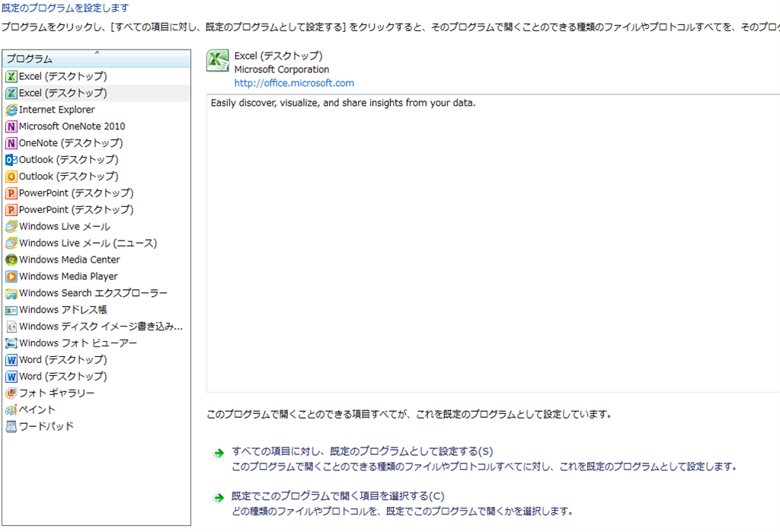The image size is (780, 532).
Task: Choose the Windows フォト ビューアー icon
Action: click(11, 343)
